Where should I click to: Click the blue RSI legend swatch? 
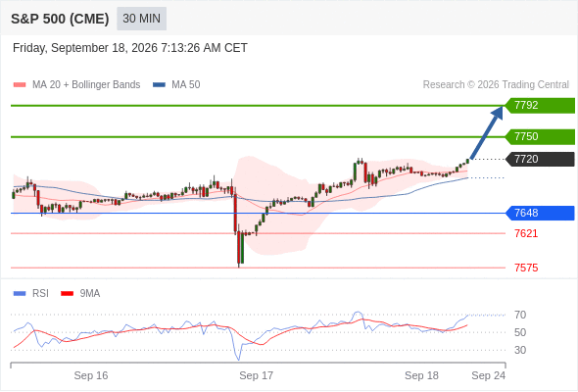tap(20, 294)
